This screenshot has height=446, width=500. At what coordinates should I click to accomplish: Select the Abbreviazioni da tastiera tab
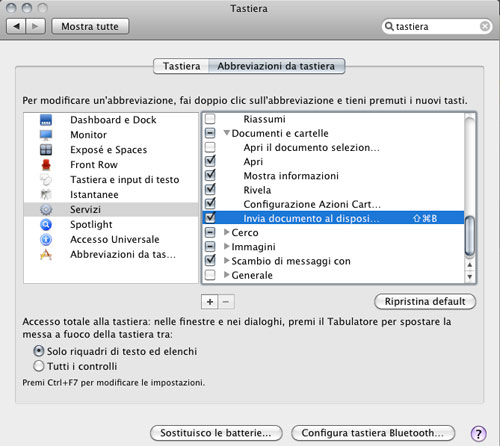point(276,66)
